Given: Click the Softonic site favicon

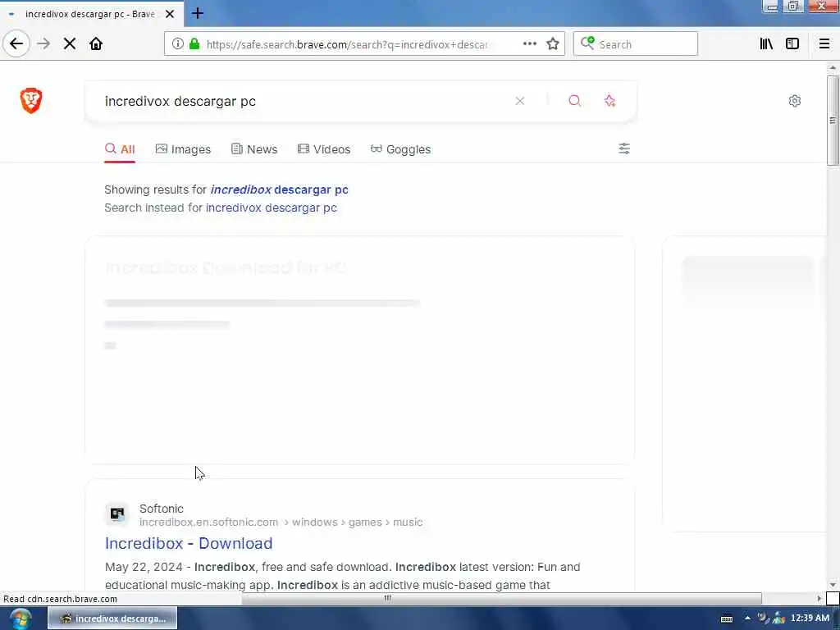Looking at the screenshot, I should tap(116, 514).
